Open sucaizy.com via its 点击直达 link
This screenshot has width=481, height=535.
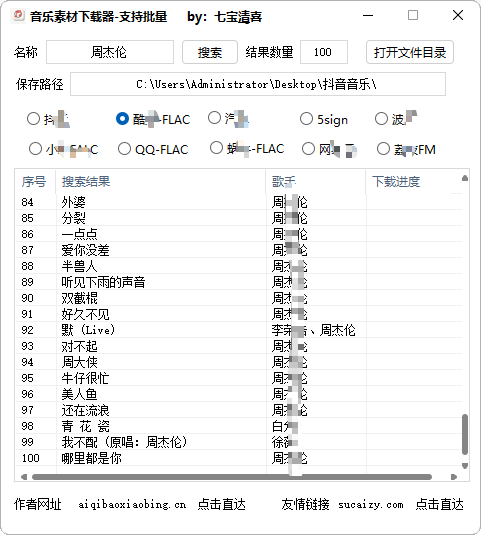click(x=440, y=504)
